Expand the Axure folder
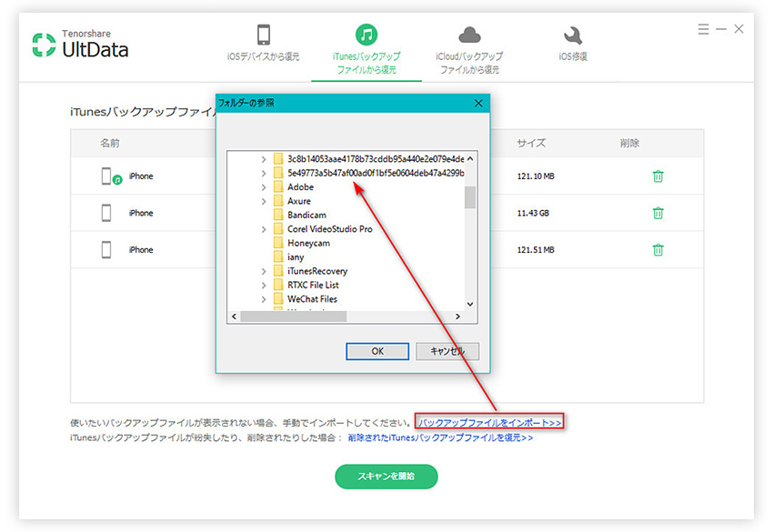This screenshot has width=773, height=532. click(264, 201)
